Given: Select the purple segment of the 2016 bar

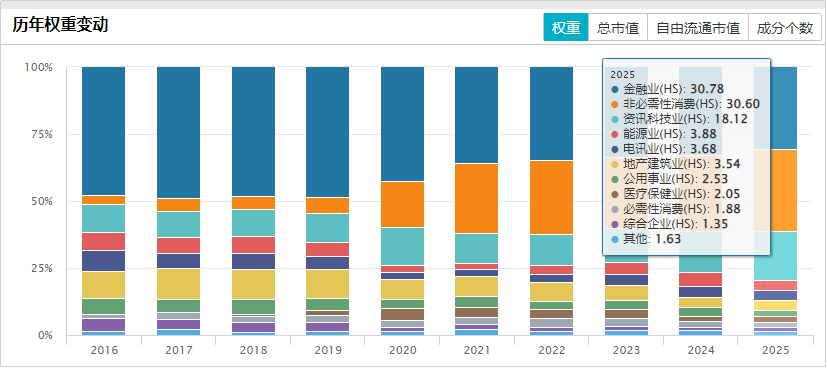Looking at the screenshot, I should click(x=103, y=325).
